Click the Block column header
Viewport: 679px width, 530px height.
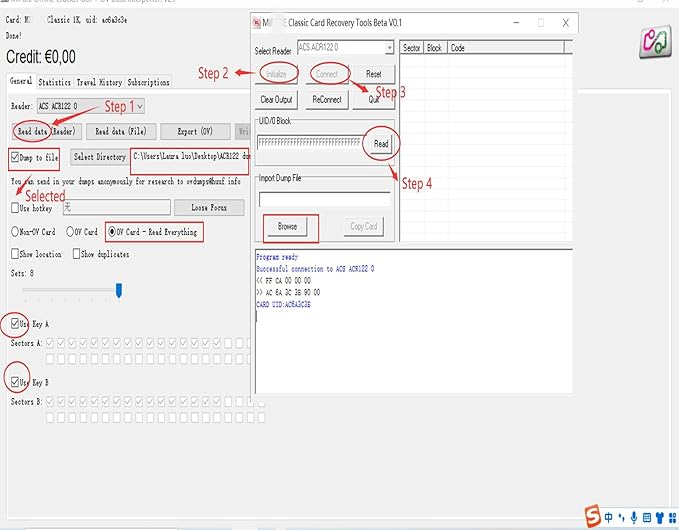point(435,48)
